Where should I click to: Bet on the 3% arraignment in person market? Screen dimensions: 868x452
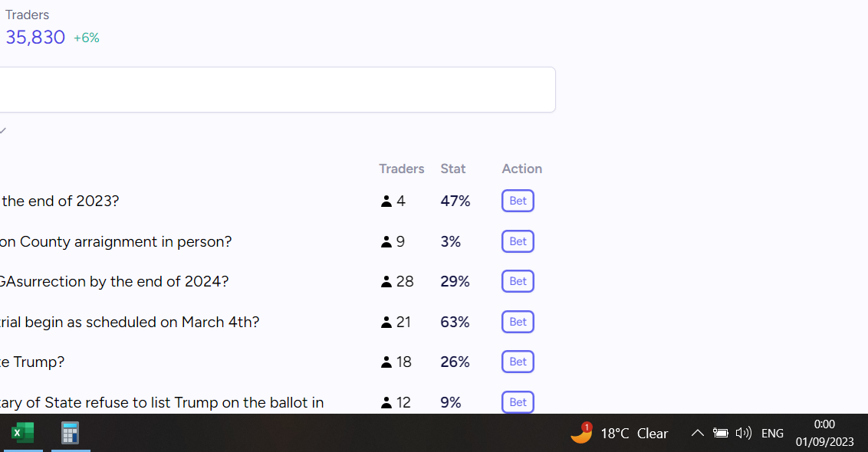(x=518, y=241)
